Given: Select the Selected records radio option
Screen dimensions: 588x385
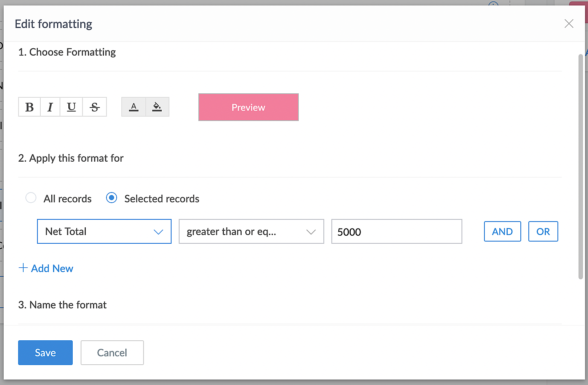Looking at the screenshot, I should 112,198.
